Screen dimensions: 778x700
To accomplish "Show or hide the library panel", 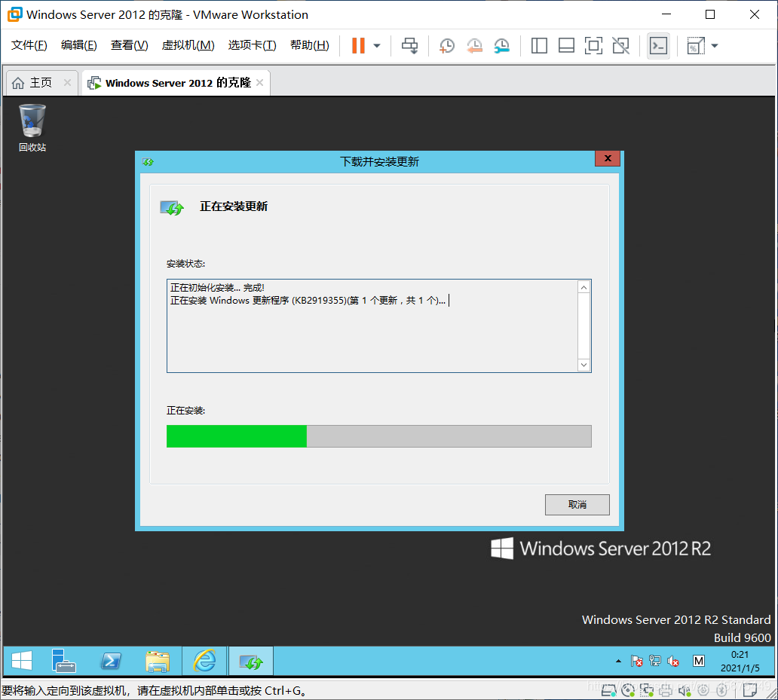I will pyautogui.click(x=539, y=45).
